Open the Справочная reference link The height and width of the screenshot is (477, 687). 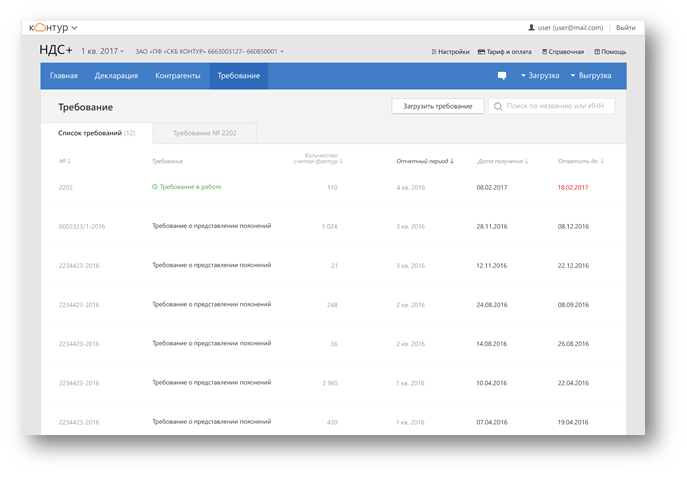563,51
